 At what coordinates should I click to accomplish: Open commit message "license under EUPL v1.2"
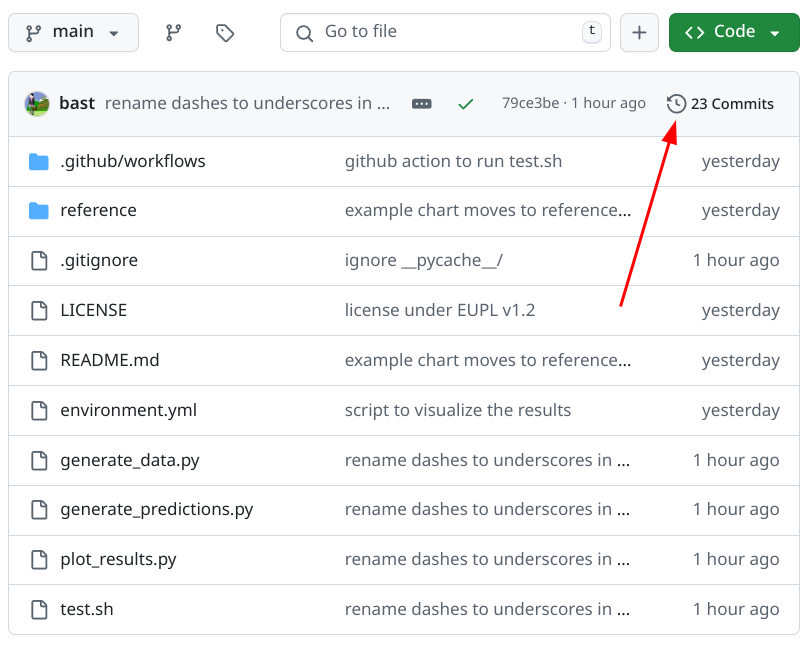point(440,310)
